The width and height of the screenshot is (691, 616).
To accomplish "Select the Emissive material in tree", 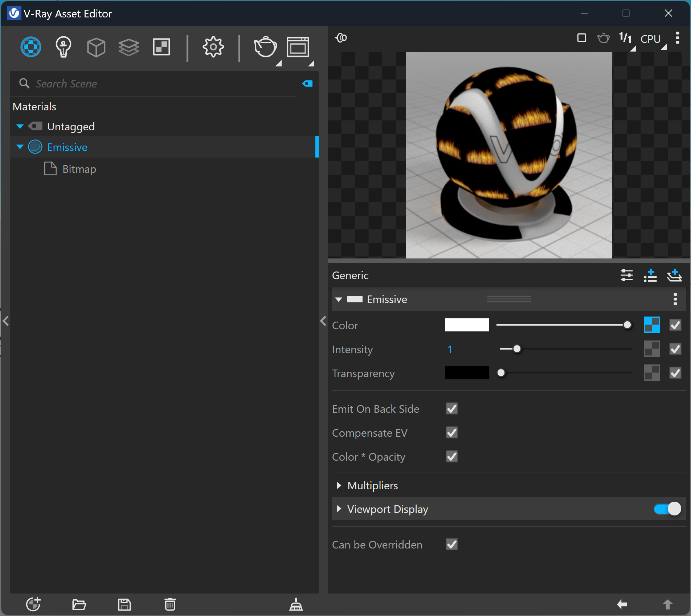I will tap(164, 147).
